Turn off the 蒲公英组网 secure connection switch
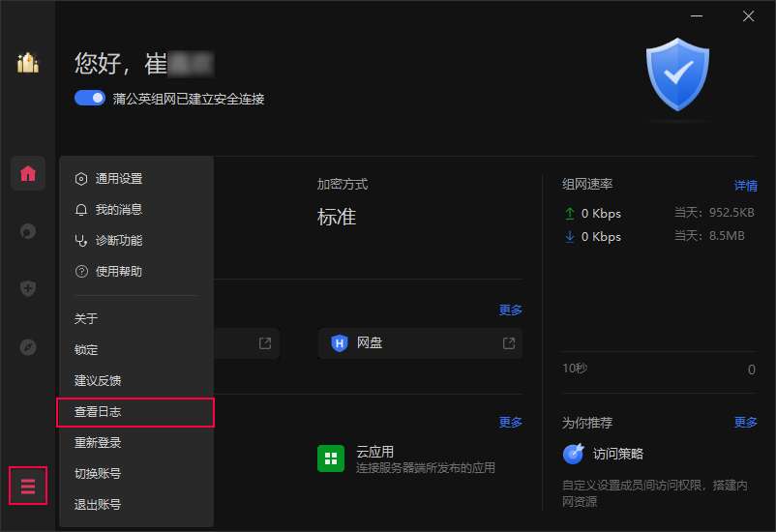776x532 pixels. [x=90, y=98]
